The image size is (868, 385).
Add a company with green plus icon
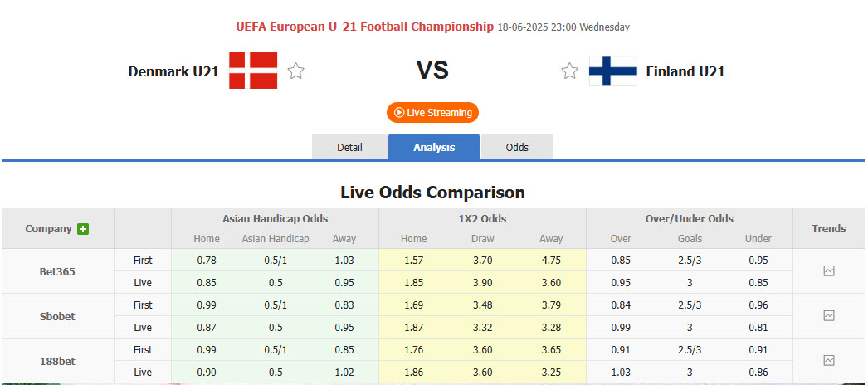click(x=83, y=229)
